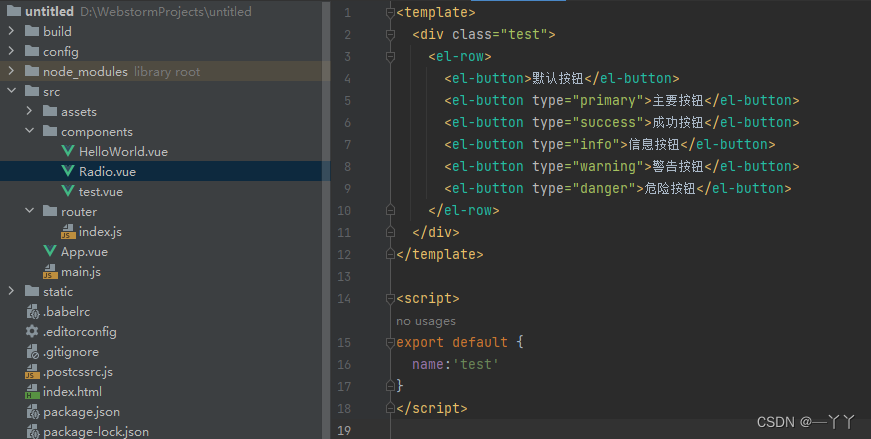Click the closing script fold marker on line 18
This screenshot has height=439, width=871.
391,408
